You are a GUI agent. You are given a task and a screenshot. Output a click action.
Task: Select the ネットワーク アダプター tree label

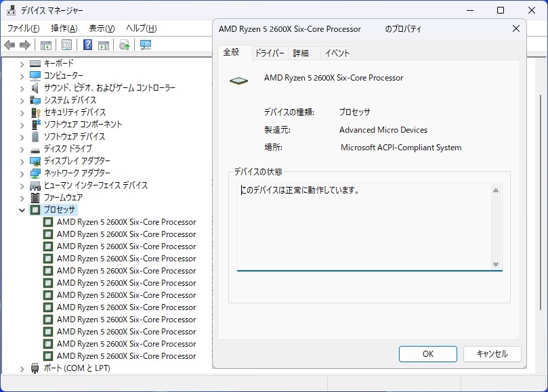77,173
